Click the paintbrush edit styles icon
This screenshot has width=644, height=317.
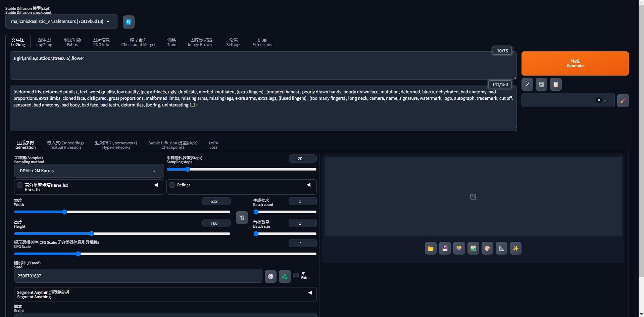tap(623, 100)
